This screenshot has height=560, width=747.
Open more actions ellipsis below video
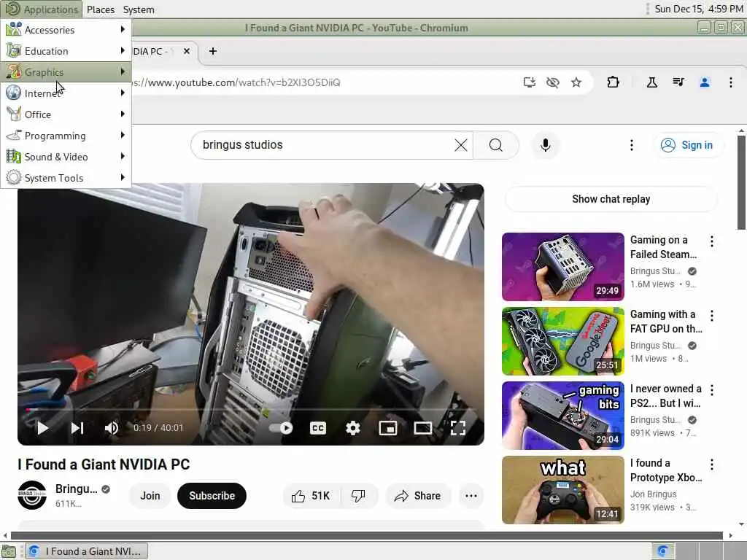click(471, 496)
